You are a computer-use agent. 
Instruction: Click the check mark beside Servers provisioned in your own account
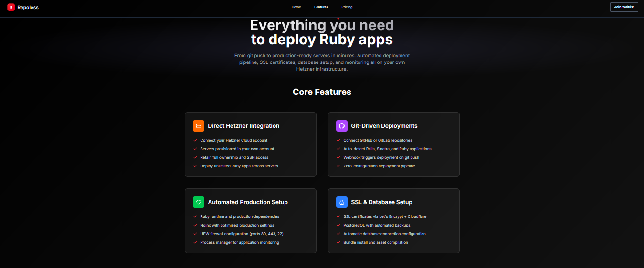click(195, 149)
